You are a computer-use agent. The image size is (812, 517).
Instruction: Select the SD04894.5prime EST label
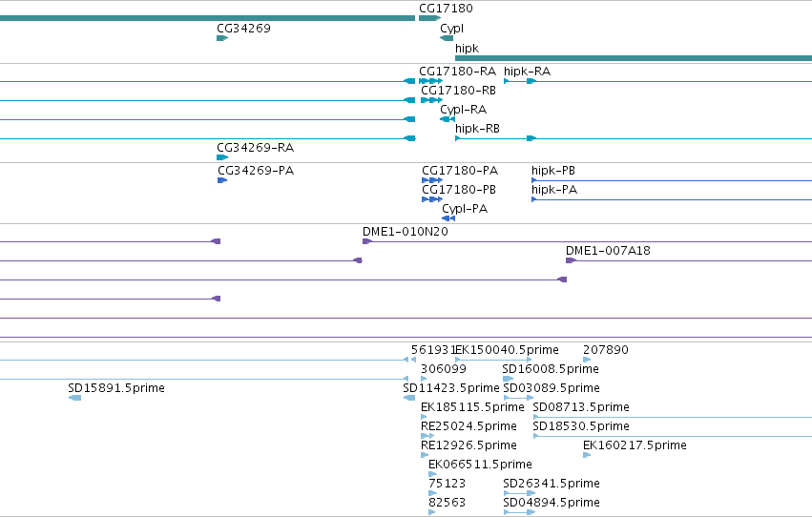[552, 504]
